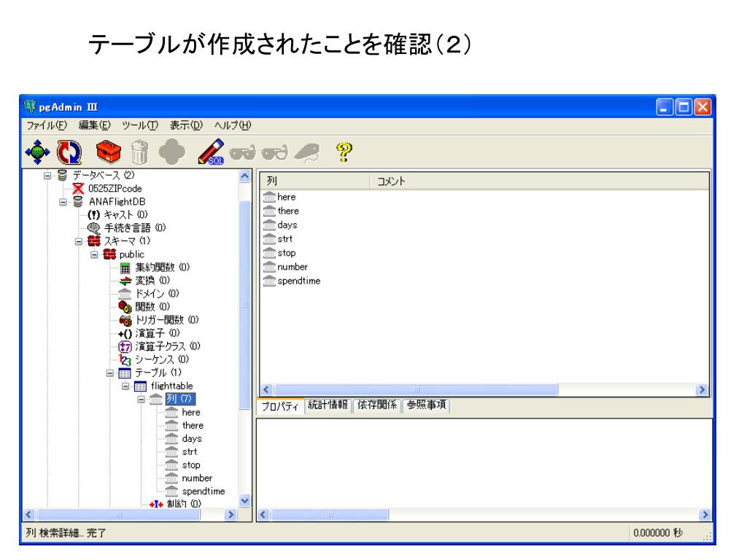Collapse the テーブル (1) node
The height and width of the screenshot is (560, 747).
pyautogui.click(x=110, y=373)
